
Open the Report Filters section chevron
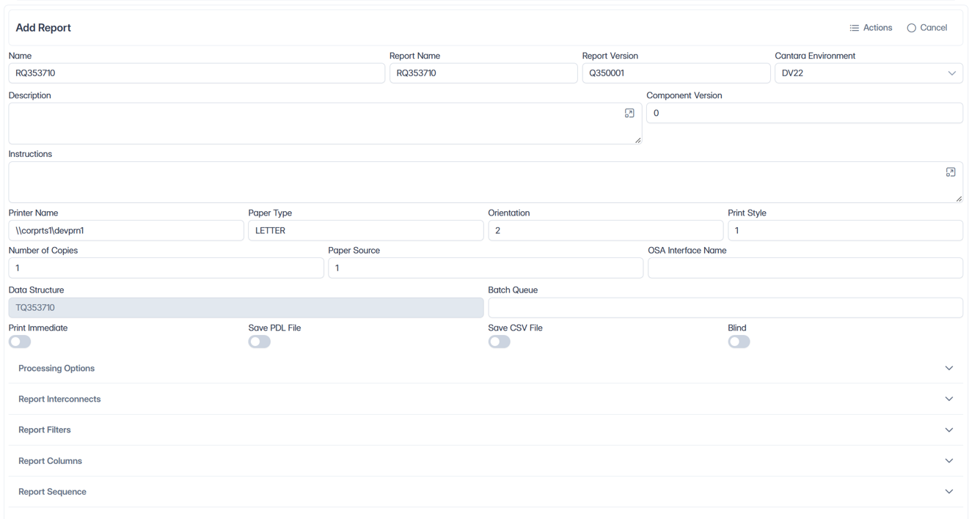click(949, 430)
